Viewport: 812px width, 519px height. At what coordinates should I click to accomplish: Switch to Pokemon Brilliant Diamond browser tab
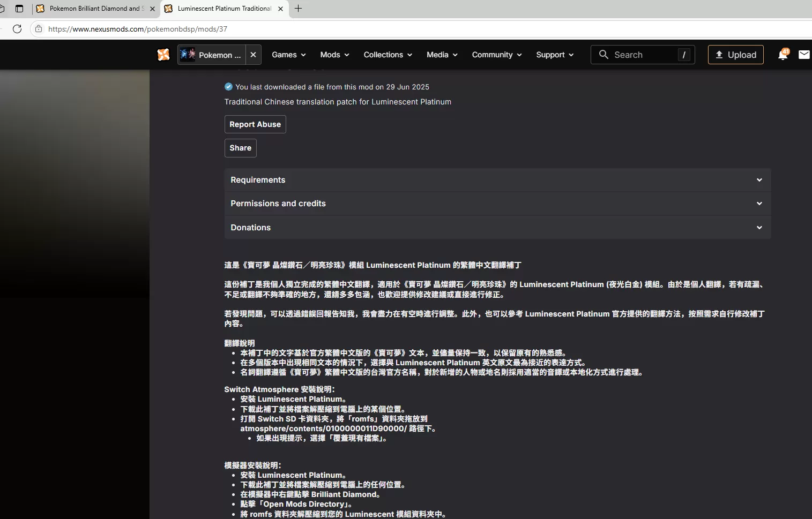point(95,9)
